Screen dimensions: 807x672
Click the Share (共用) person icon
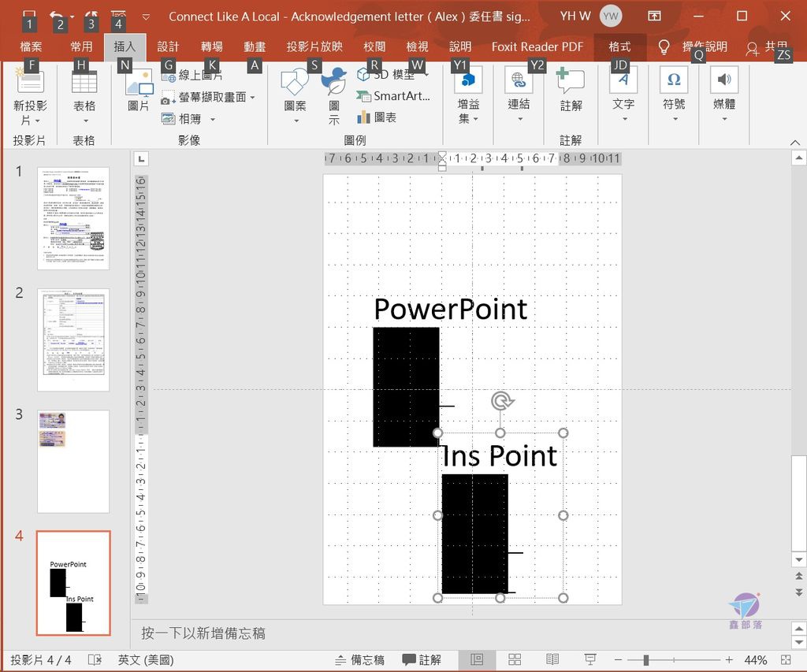point(752,48)
